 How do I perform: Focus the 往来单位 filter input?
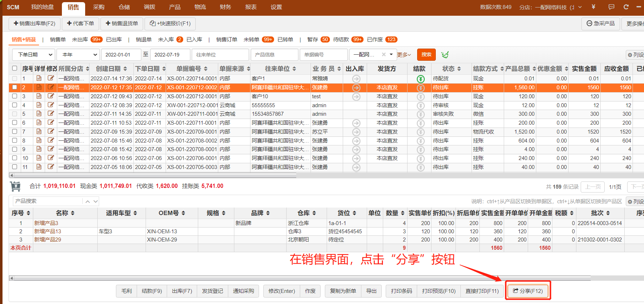220,55
